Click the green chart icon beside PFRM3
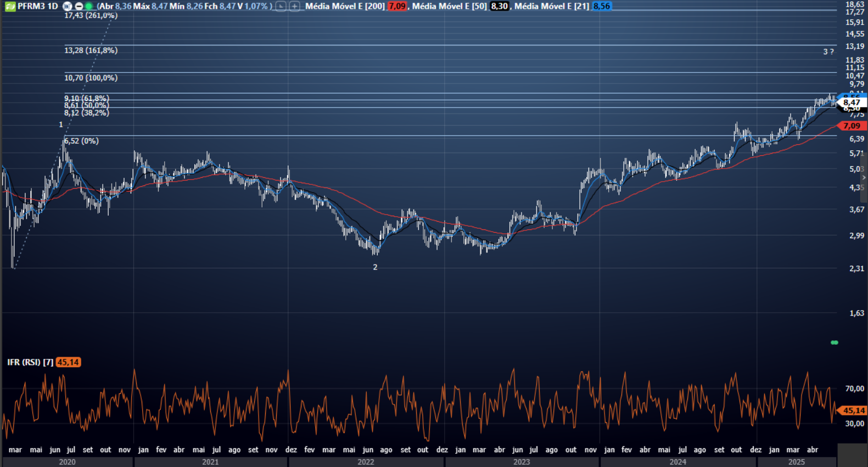This screenshot has height=467, width=868. (x=10, y=7)
